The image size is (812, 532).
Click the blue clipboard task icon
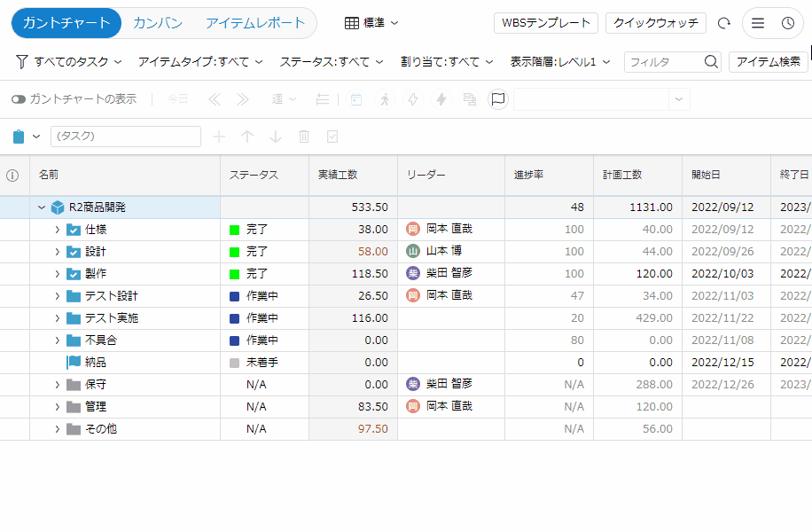19,137
